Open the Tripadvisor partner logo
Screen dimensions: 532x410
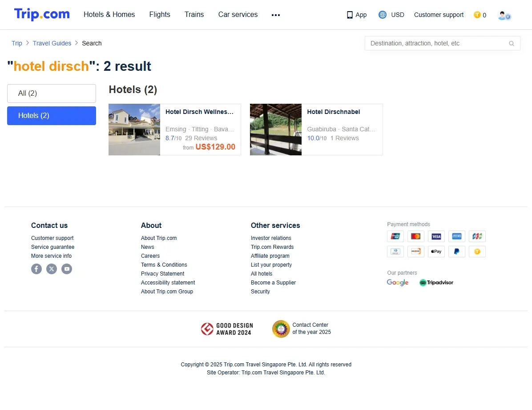436,283
